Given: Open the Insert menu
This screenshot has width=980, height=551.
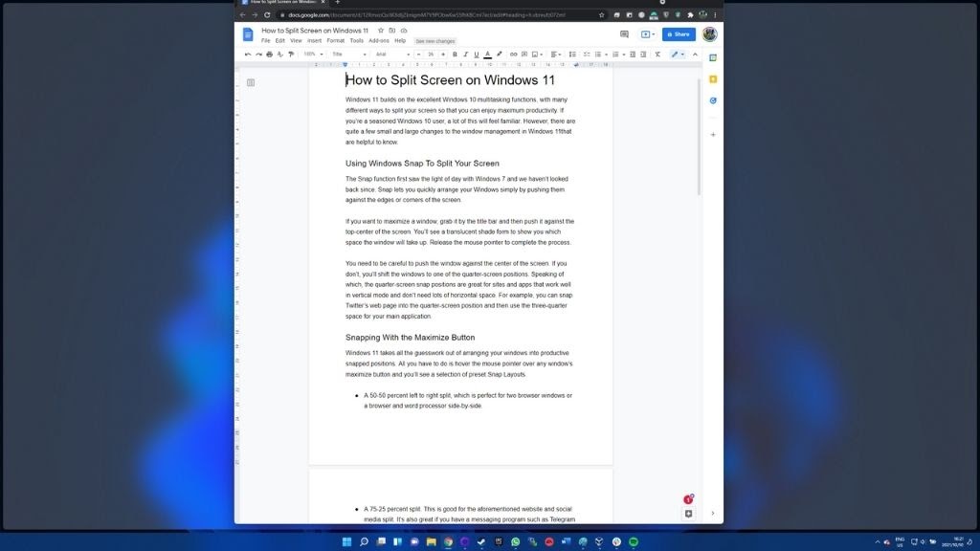Looking at the screenshot, I should (314, 40).
